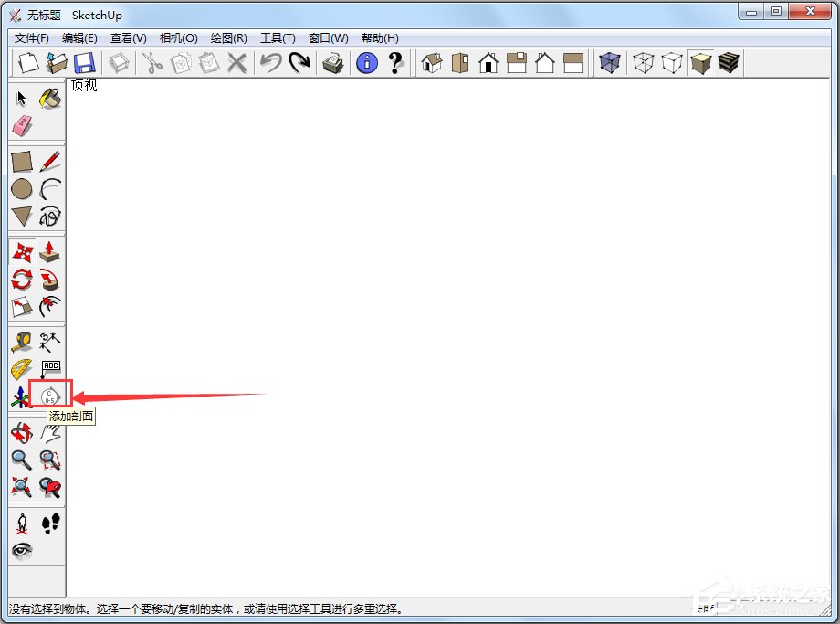Select the Pan hand tool
Screen dimensions: 840x624
(x=50, y=433)
